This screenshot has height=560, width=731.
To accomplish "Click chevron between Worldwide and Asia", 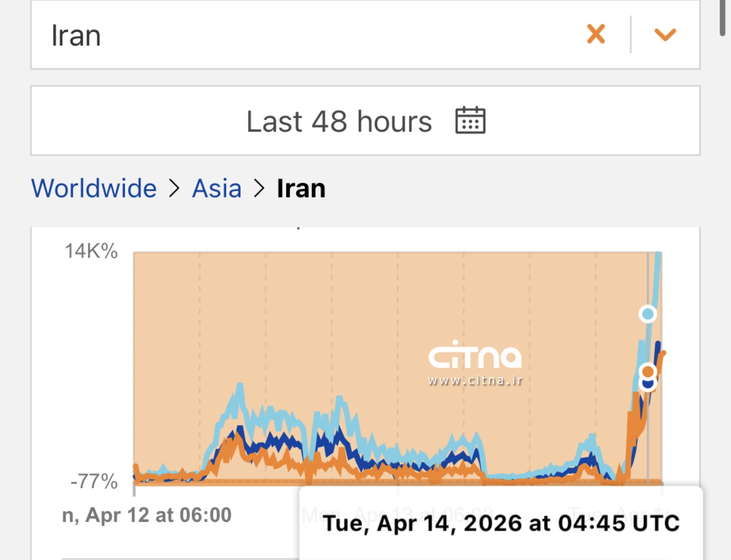I will pyautogui.click(x=174, y=188).
